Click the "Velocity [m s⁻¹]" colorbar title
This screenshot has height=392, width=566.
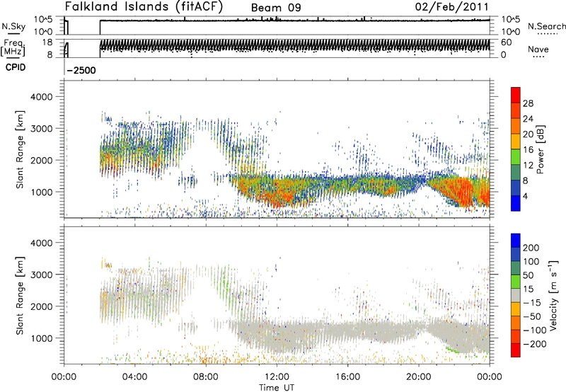[x=553, y=295]
